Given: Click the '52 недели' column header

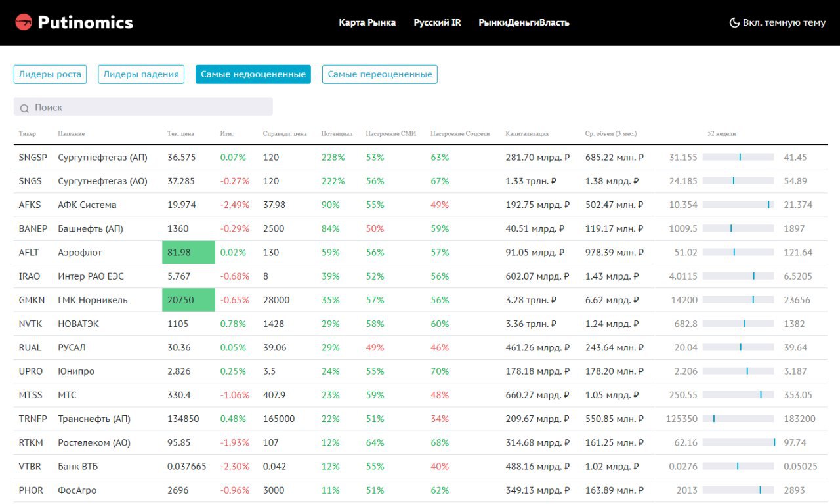Looking at the screenshot, I should pos(722,134).
